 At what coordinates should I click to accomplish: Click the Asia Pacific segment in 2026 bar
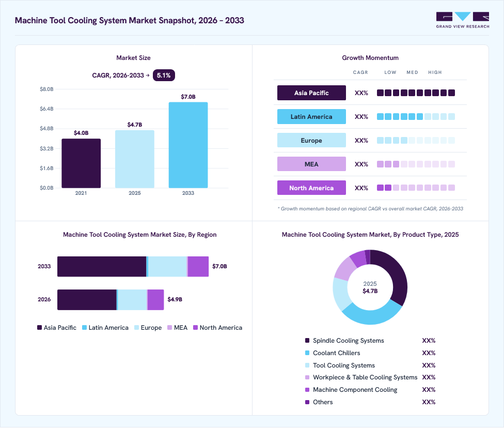click(x=87, y=300)
